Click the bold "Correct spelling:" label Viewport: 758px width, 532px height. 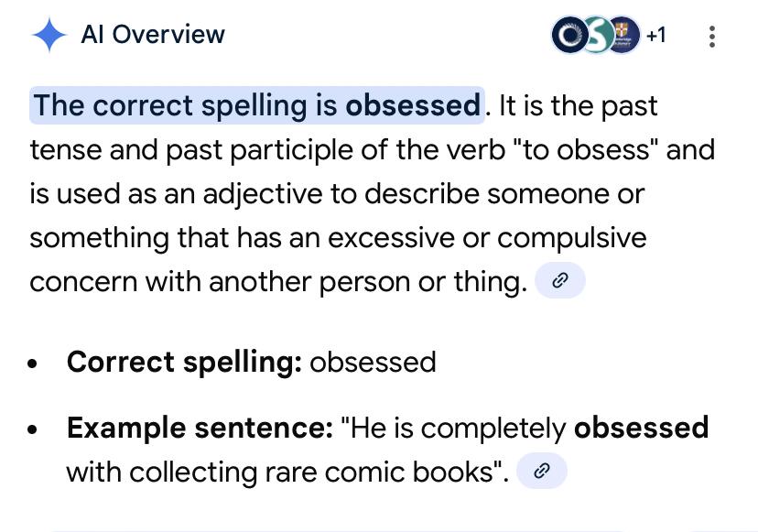(x=184, y=362)
